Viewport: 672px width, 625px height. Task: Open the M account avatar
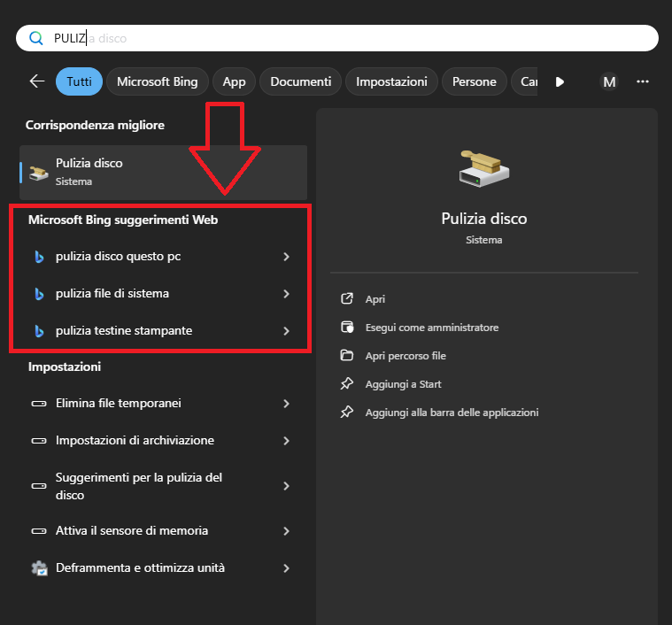click(x=609, y=81)
